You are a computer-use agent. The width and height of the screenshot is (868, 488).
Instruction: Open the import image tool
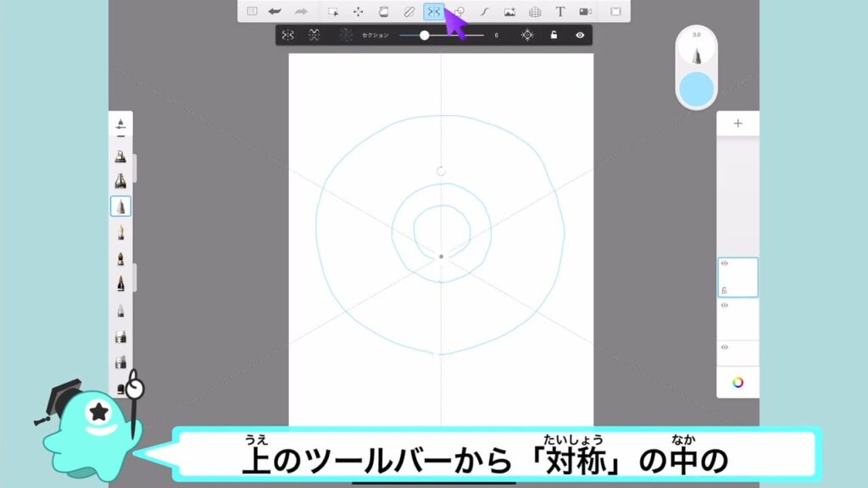pos(509,11)
